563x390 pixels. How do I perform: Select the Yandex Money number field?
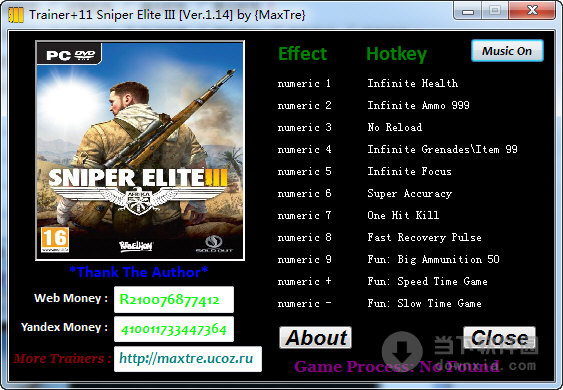(x=174, y=329)
